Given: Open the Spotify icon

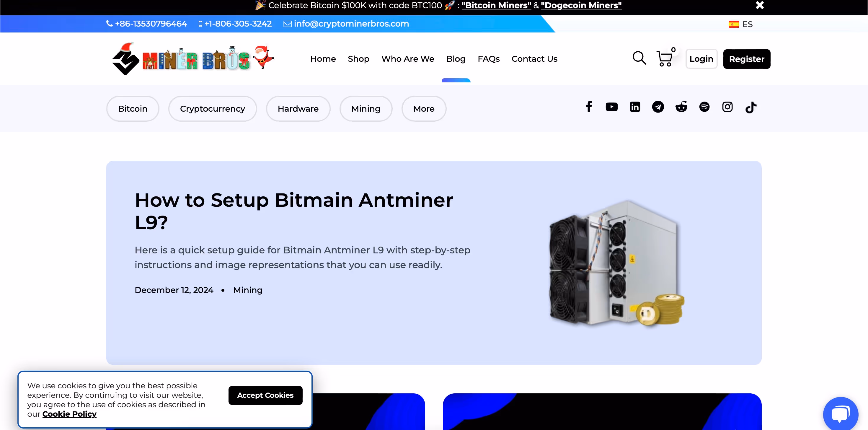Looking at the screenshot, I should coord(704,107).
